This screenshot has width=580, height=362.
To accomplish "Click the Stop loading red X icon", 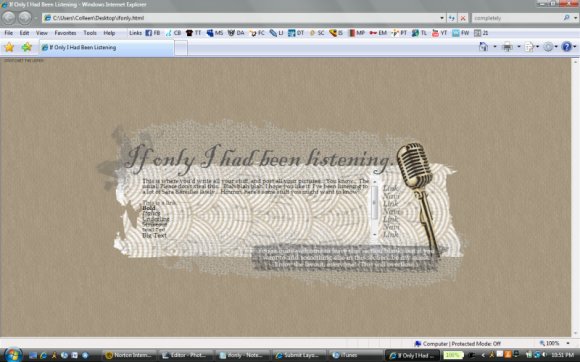I will pos(463,18).
